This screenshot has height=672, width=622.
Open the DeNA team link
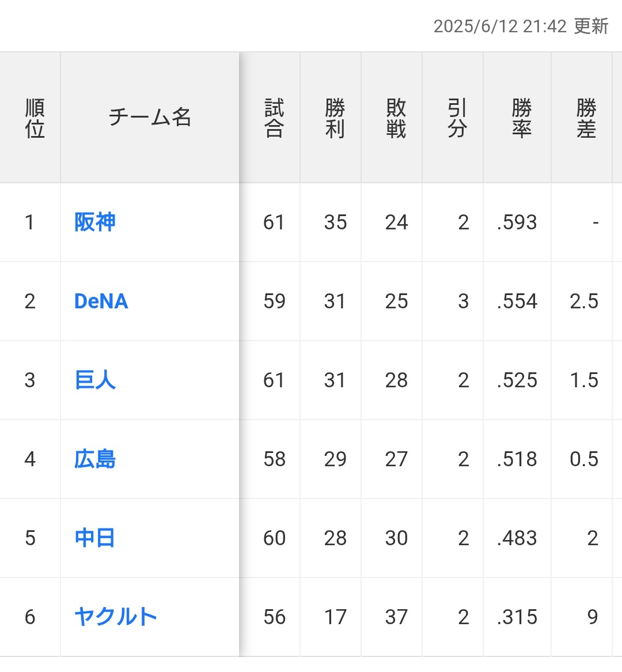tap(101, 301)
